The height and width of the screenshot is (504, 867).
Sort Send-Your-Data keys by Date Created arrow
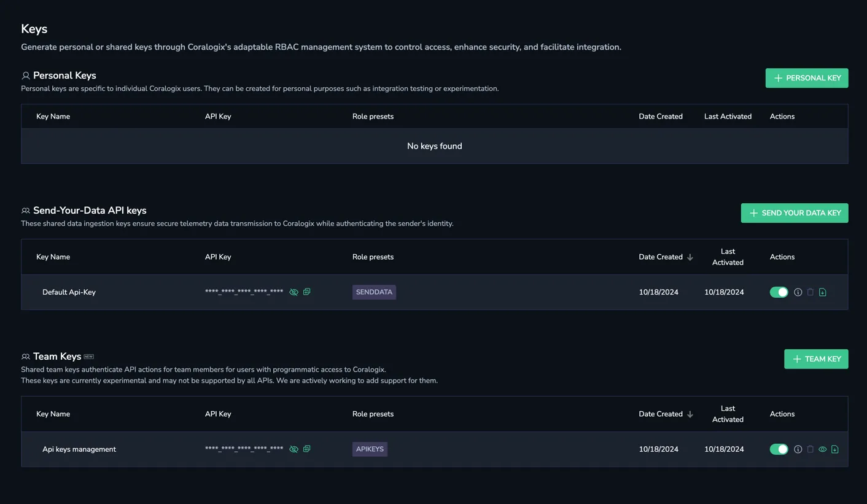690,257
